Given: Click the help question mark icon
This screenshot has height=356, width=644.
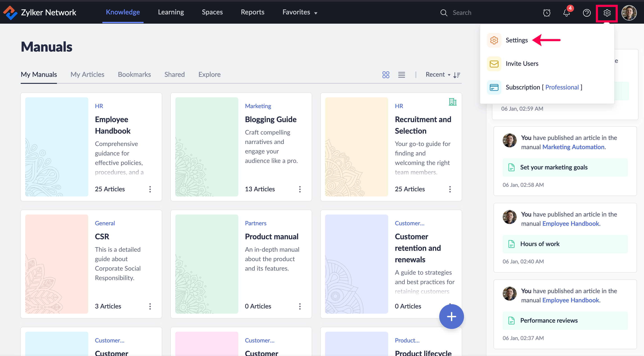Looking at the screenshot, I should tap(586, 13).
